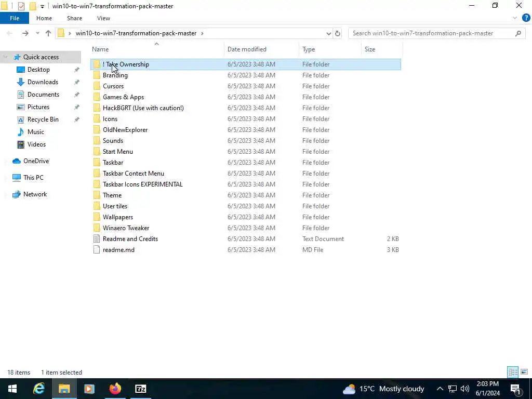The width and height of the screenshot is (532, 399).
Task: Select the Wallpapers folder icon
Action: coord(97,217)
